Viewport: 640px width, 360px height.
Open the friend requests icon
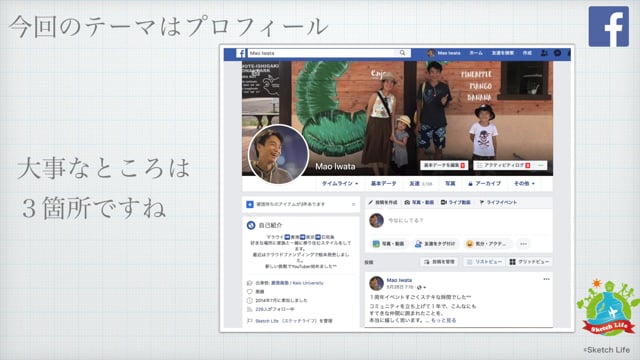click(544, 53)
